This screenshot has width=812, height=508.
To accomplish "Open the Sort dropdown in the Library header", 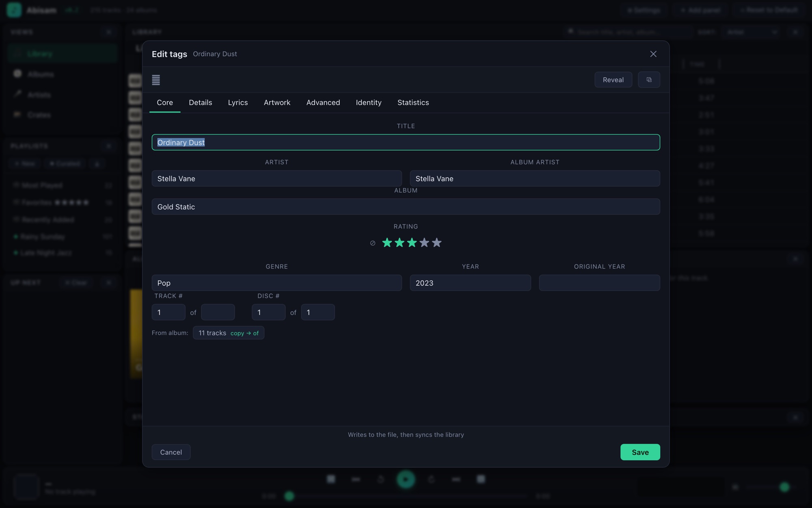I will [752, 32].
